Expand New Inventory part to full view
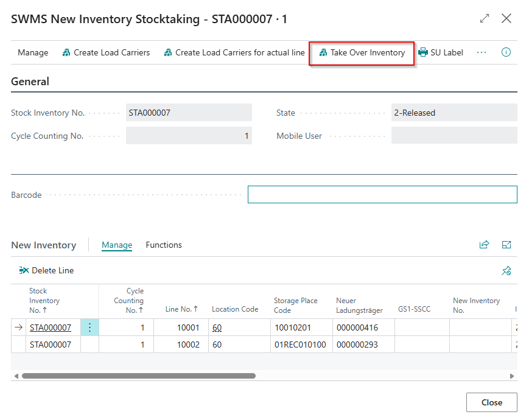Image resolution: width=529 pixels, height=420 pixels. click(x=506, y=245)
